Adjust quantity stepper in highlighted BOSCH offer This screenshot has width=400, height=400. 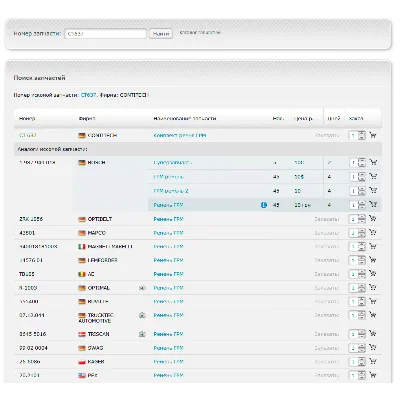[x=362, y=205]
